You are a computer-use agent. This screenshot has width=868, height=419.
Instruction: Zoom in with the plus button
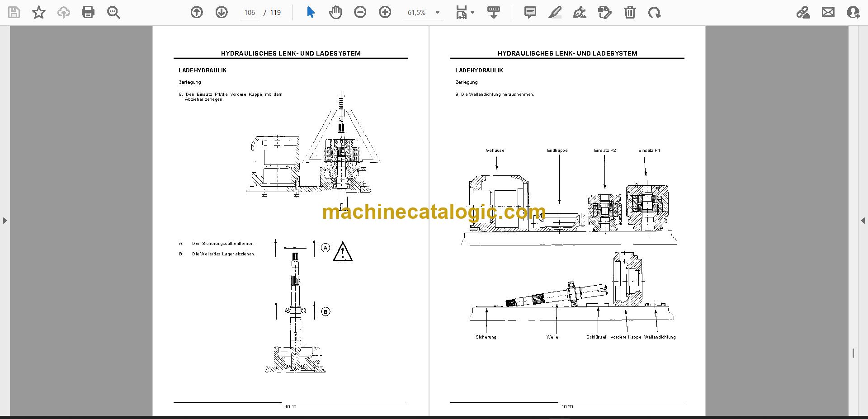point(385,12)
